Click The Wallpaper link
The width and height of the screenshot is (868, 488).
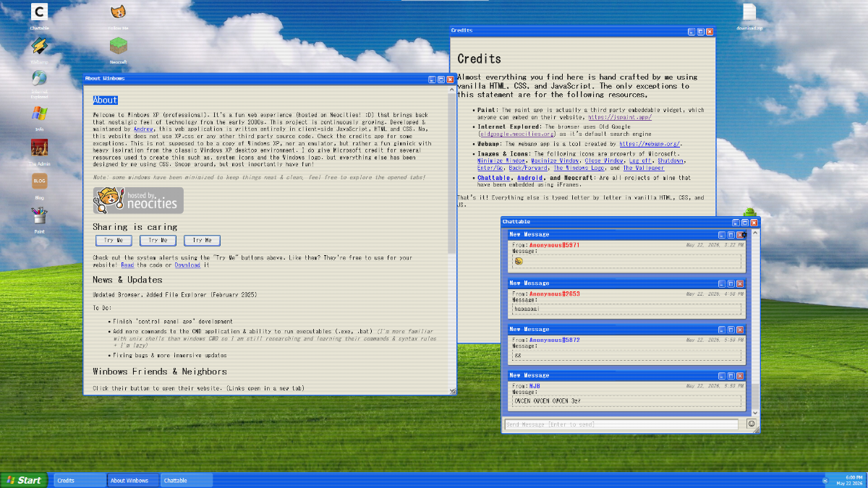[x=644, y=168]
